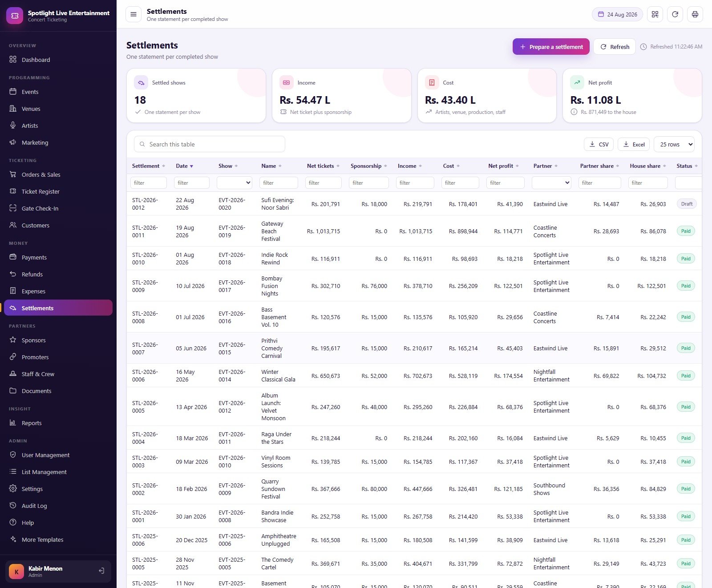The image size is (712, 588).
Task: Click the Spotlight Live Entertainment logo icon
Action: click(15, 16)
